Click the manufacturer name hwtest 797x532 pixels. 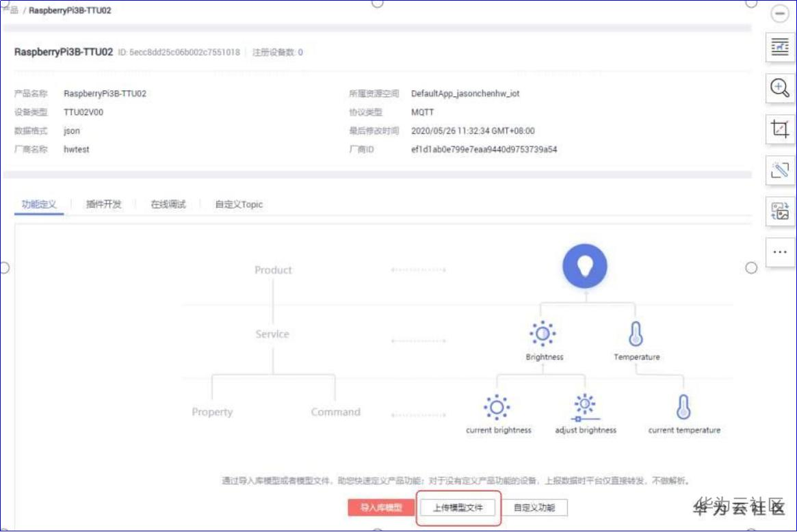click(x=76, y=149)
